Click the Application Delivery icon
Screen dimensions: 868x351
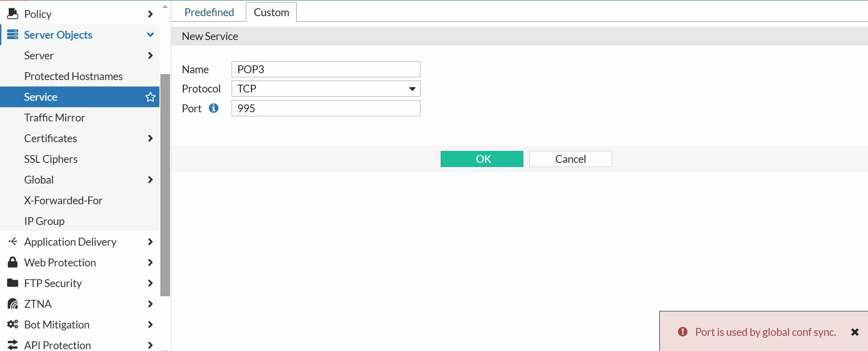tap(12, 242)
